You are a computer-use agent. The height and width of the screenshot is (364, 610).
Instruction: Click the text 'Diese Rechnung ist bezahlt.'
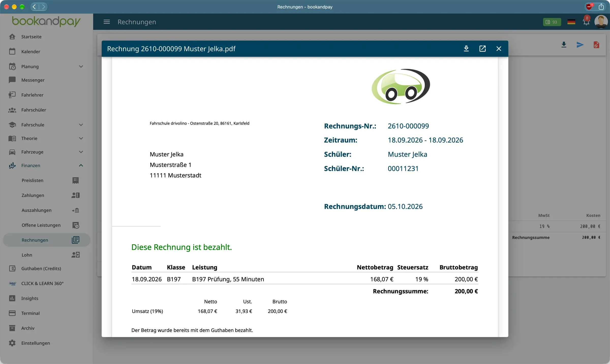click(x=181, y=247)
